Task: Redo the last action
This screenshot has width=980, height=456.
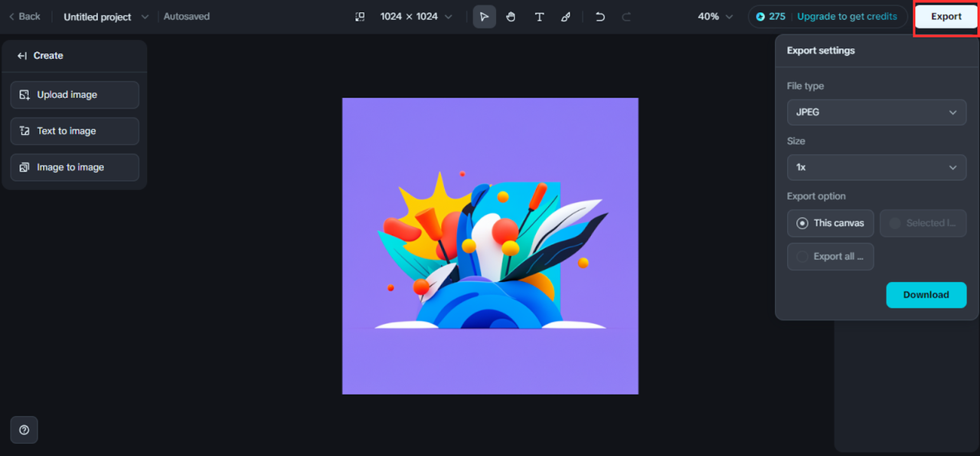Action: tap(626, 17)
